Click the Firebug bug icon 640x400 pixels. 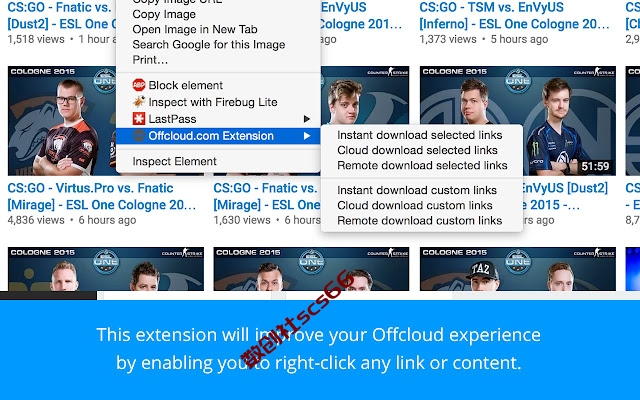click(139, 102)
